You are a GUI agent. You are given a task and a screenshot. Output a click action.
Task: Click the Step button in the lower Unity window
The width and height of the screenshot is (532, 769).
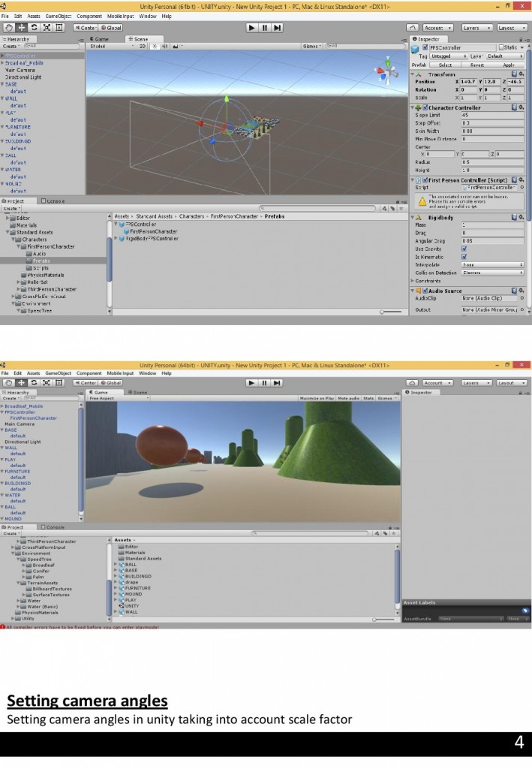point(278,383)
